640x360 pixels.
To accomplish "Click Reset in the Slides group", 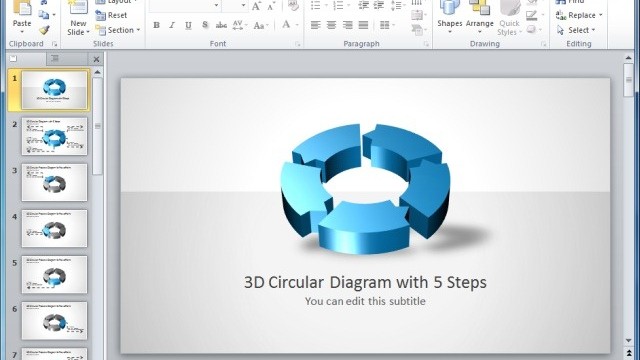I will pos(111,16).
